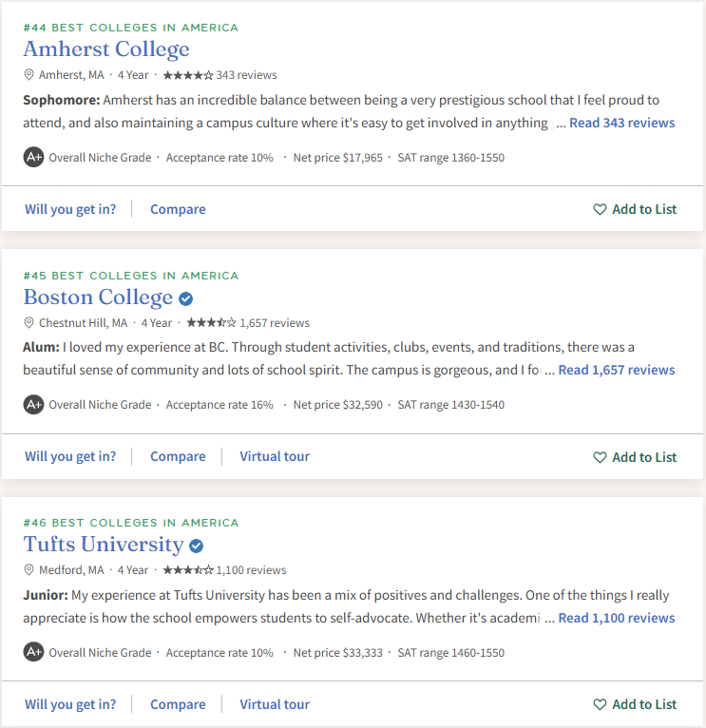Open the Tufts University title link
The image size is (706, 728).
(x=104, y=545)
